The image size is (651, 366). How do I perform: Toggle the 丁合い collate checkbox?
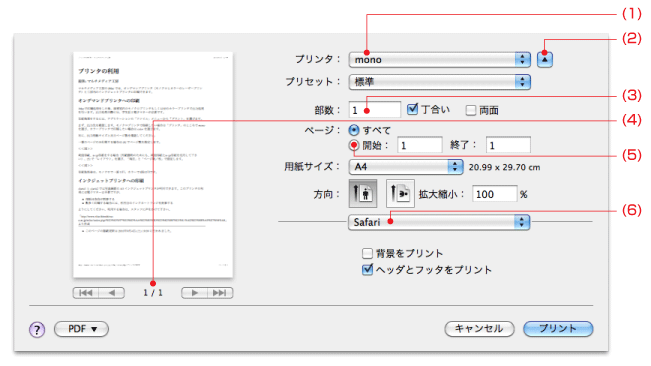[412, 110]
